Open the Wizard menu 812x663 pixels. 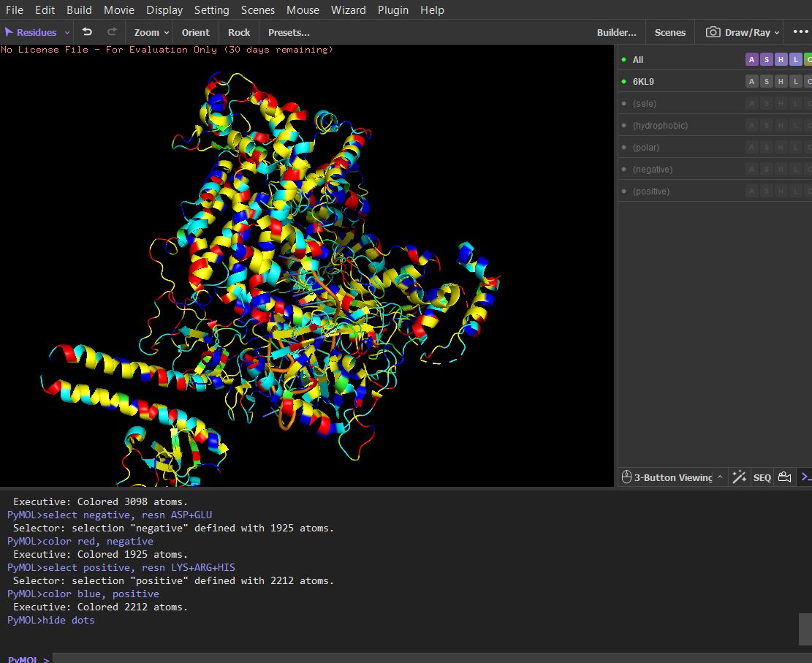(x=349, y=10)
